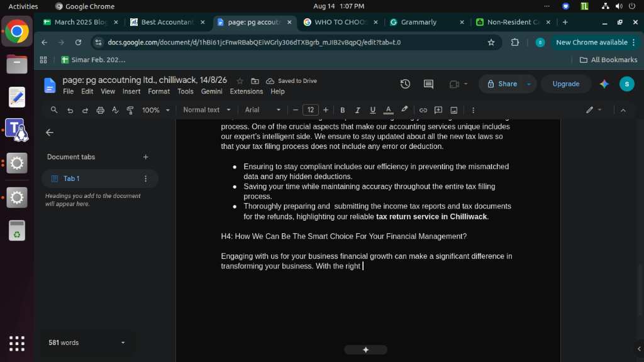Screen dimensions: 644x362
Task: Open version history clock icon
Action: [x=405, y=84]
